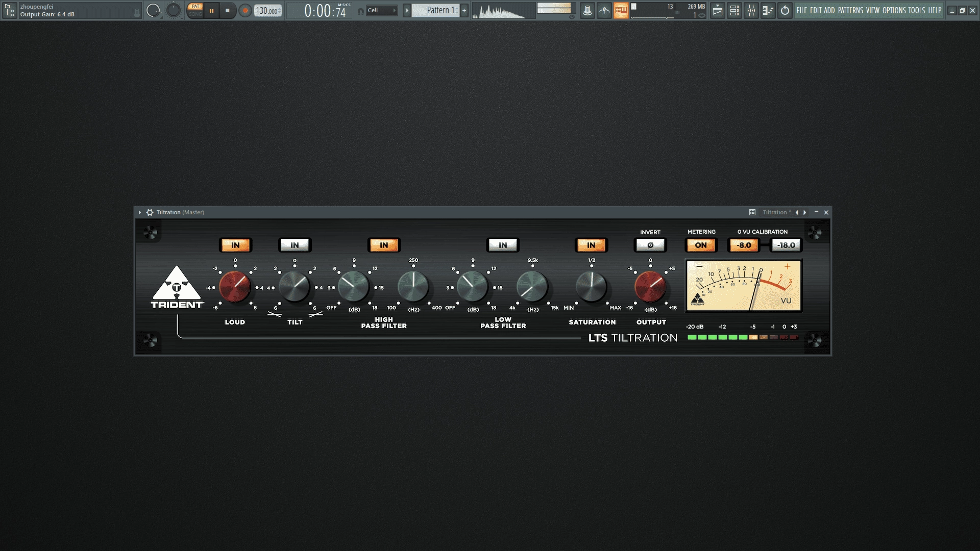
Task: Toggle the HIGH PASS FILTER IN button
Action: pos(384,245)
